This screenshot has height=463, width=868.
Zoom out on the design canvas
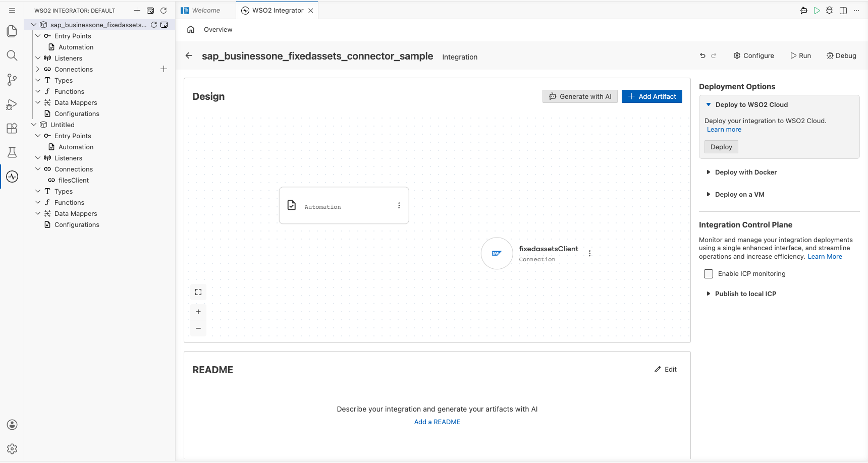tap(198, 328)
